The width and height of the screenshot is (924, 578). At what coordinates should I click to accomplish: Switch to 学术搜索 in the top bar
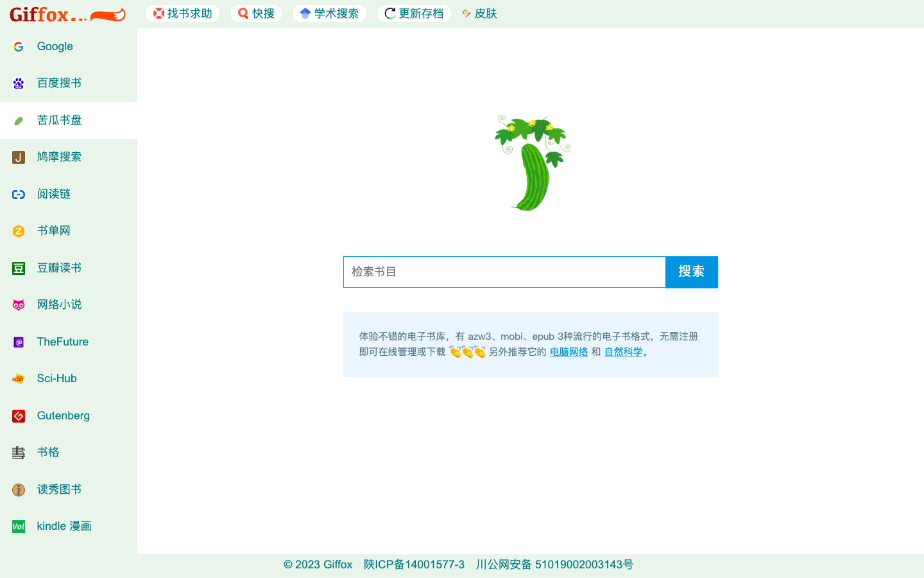[x=329, y=13]
